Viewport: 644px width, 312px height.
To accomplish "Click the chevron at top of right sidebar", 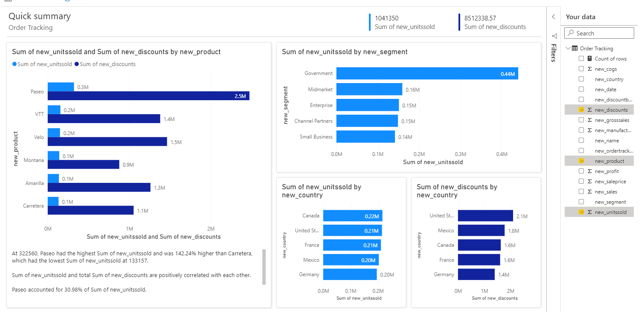I will [553, 16].
